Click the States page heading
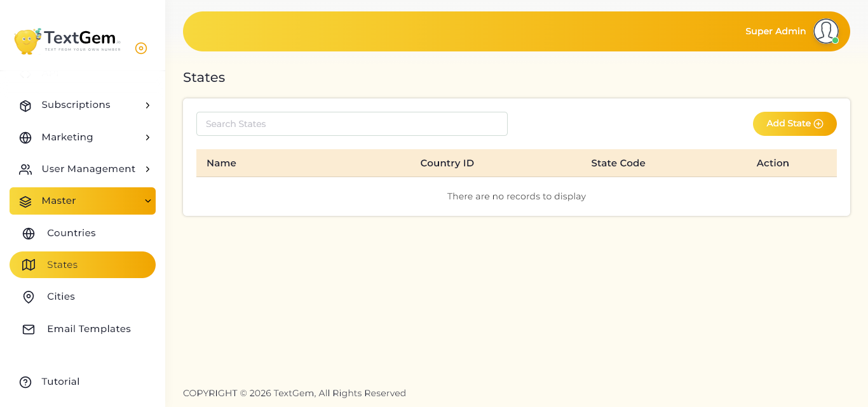This screenshot has width=868, height=407. pos(204,77)
